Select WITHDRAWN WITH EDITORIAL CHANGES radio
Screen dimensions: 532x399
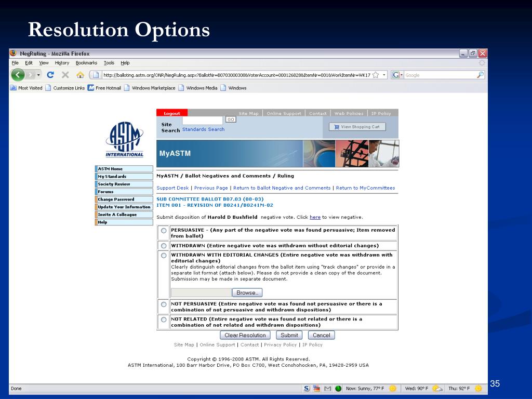[x=164, y=256]
